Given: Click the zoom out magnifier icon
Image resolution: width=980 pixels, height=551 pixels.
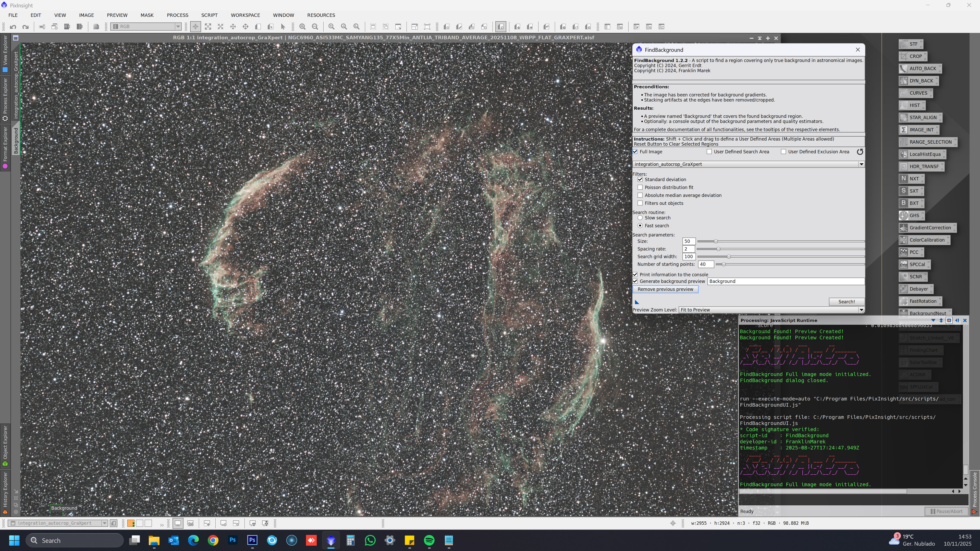Looking at the screenshot, I should (x=315, y=27).
